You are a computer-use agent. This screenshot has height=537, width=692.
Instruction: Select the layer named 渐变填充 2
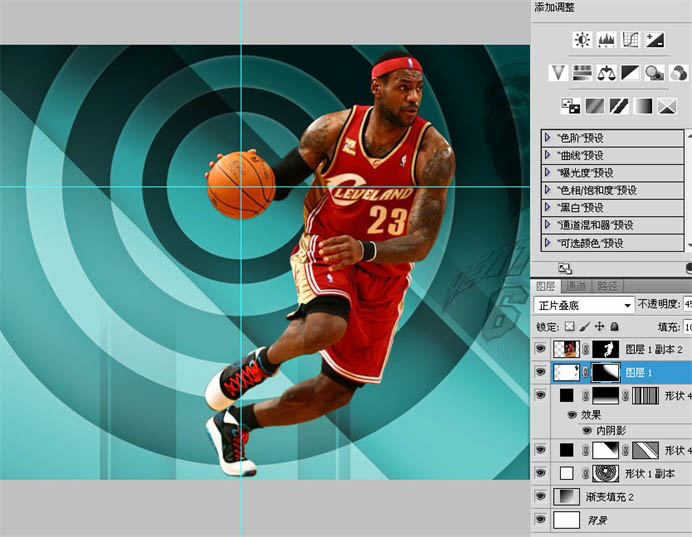609,497
